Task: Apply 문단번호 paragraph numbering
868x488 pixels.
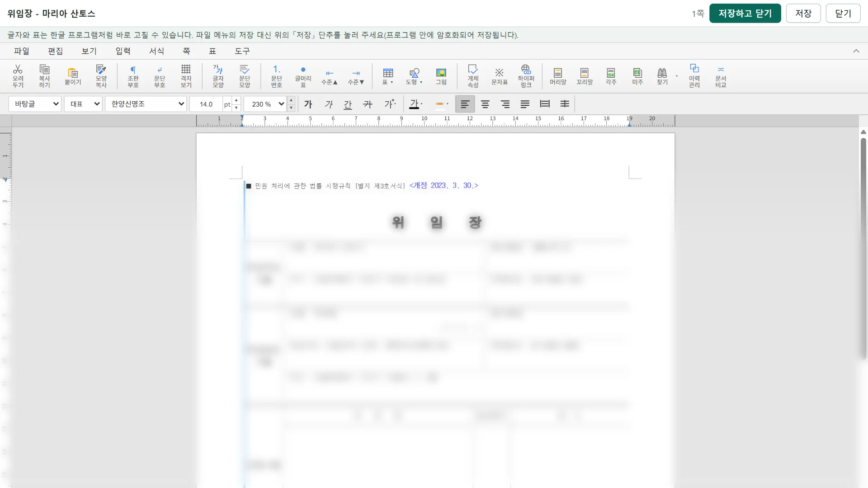Action: [277, 75]
